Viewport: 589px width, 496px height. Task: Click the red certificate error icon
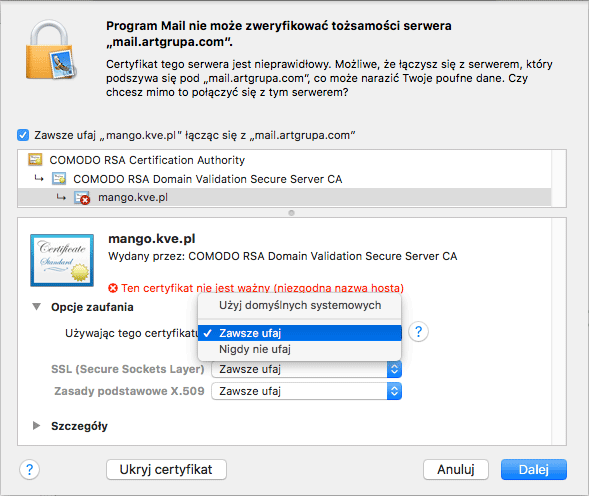tap(113, 288)
